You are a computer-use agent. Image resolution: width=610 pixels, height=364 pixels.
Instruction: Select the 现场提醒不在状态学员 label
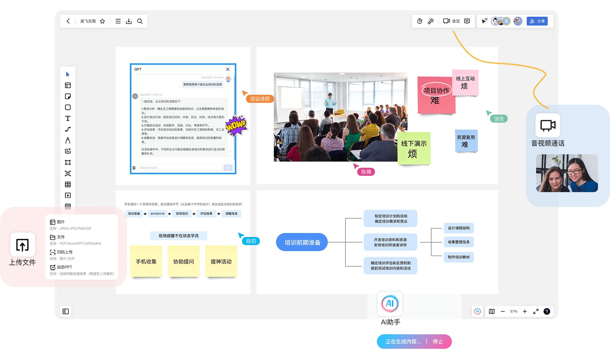point(178,236)
